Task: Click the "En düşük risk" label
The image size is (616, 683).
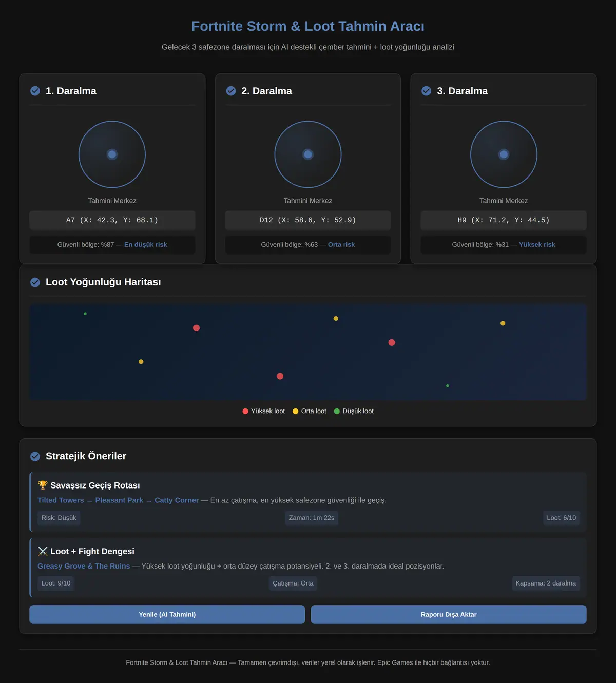Action: (146, 245)
